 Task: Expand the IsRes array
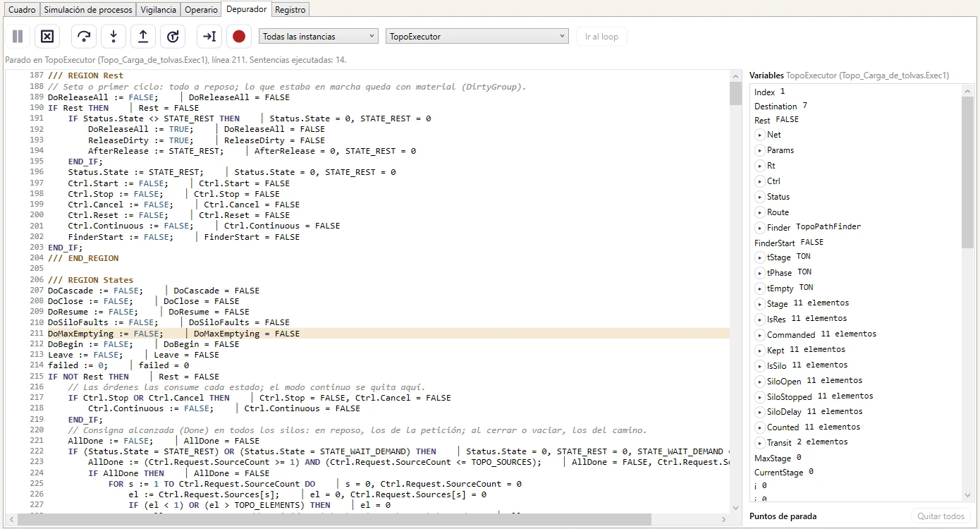pyautogui.click(x=760, y=320)
